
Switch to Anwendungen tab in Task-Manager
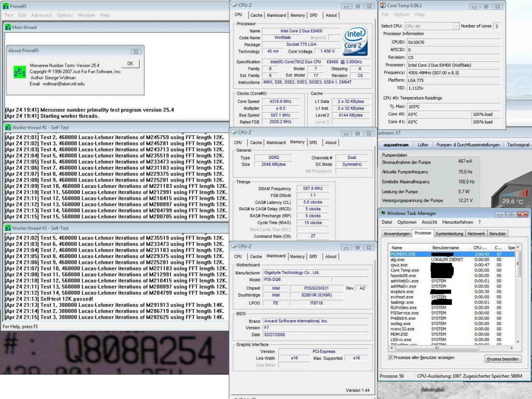[x=397, y=234]
